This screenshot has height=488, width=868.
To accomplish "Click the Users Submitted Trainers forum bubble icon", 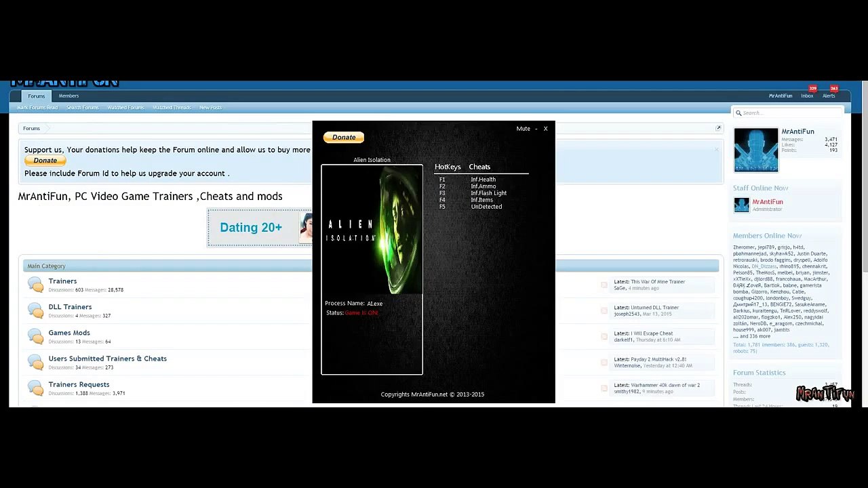I will (x=35, y=362).
